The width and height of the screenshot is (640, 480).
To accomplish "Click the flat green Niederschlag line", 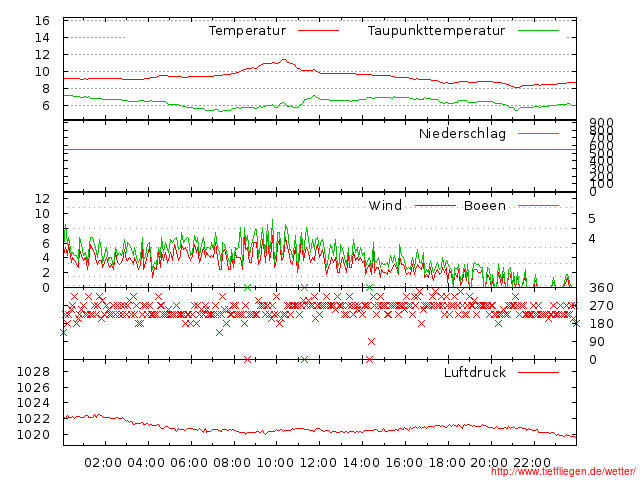I will click(x=320, y=150).
